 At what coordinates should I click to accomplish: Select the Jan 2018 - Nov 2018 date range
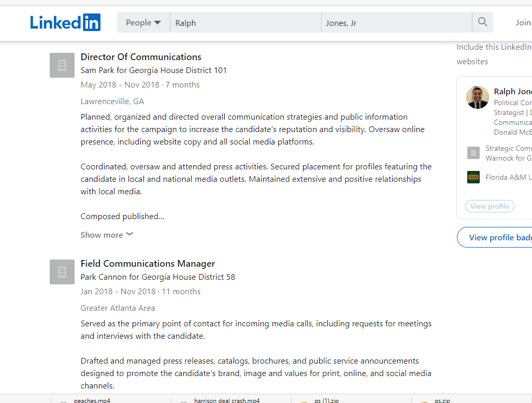118,292
